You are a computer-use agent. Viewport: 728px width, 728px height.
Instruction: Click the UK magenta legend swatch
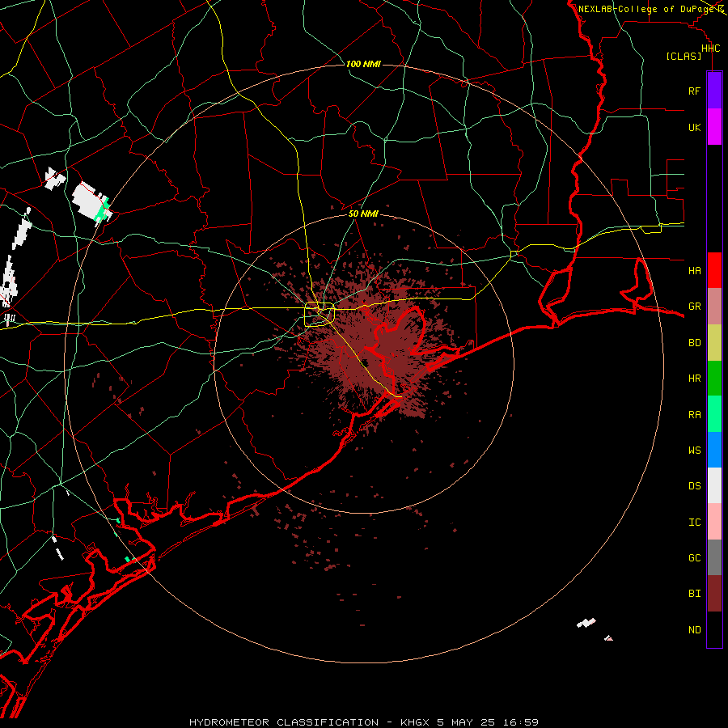coord(714,127)
